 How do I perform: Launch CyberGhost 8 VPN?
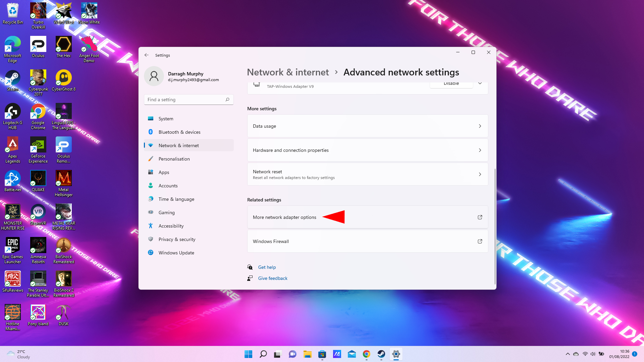click(63, 78)
